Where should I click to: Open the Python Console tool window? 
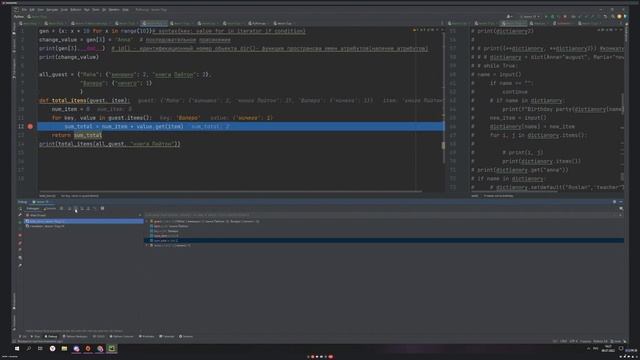(x=121, y=336)
